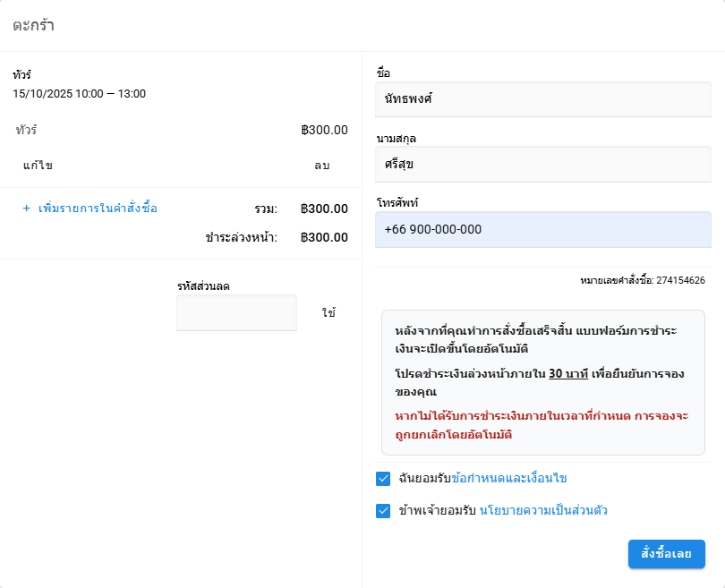Toggle the ข้อกำหนดและเงื่อนไข acceptance checkbox

pyautogui.click(x=384, y=479)
